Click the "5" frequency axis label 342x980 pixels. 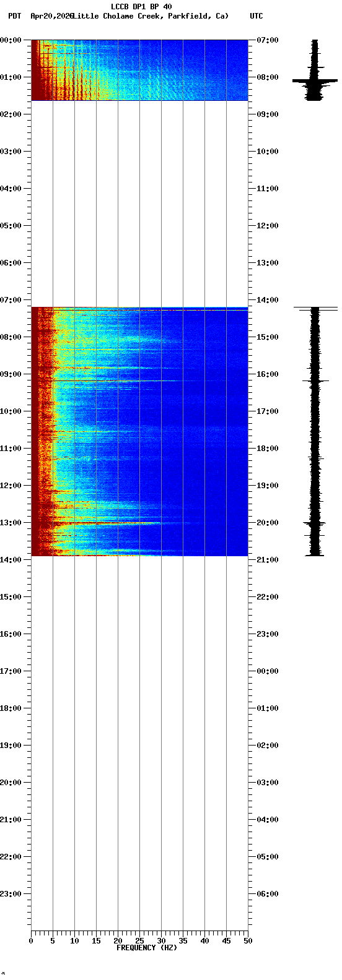coord(53,941)
